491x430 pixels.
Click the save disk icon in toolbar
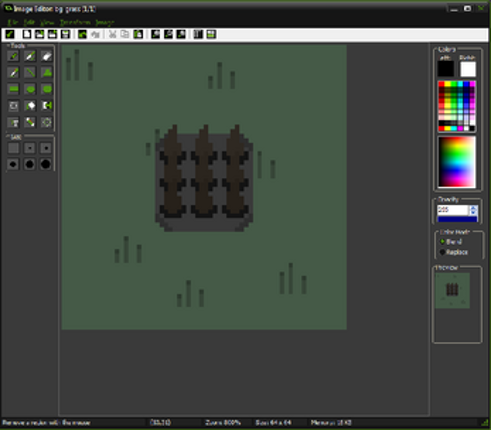[x=65, y=34]
